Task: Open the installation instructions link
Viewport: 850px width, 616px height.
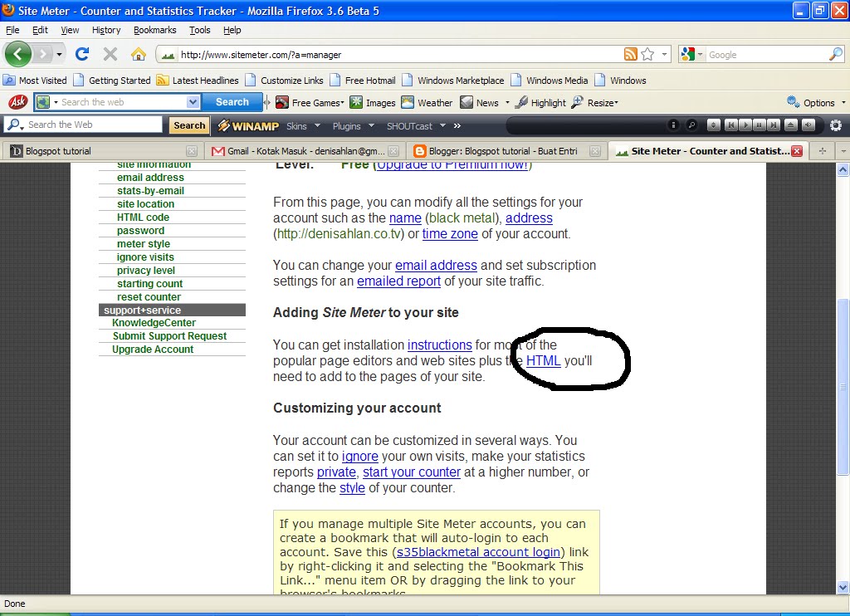Action: (x=440, y=345)
